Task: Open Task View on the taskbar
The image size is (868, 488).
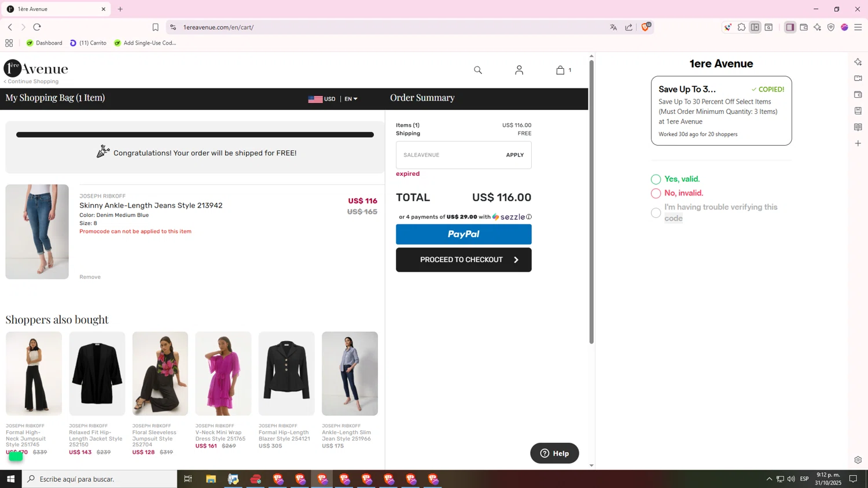Action: 188,479
